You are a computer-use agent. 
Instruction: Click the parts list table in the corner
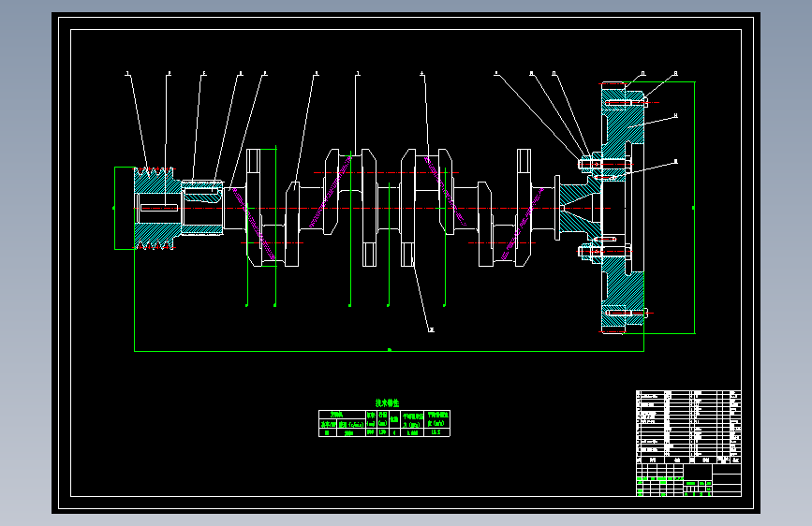(688, 427)
